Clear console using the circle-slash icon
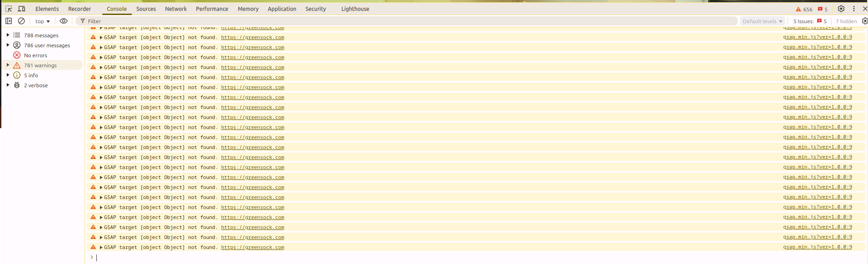This screenshot has width=868, height=264. 21,21
